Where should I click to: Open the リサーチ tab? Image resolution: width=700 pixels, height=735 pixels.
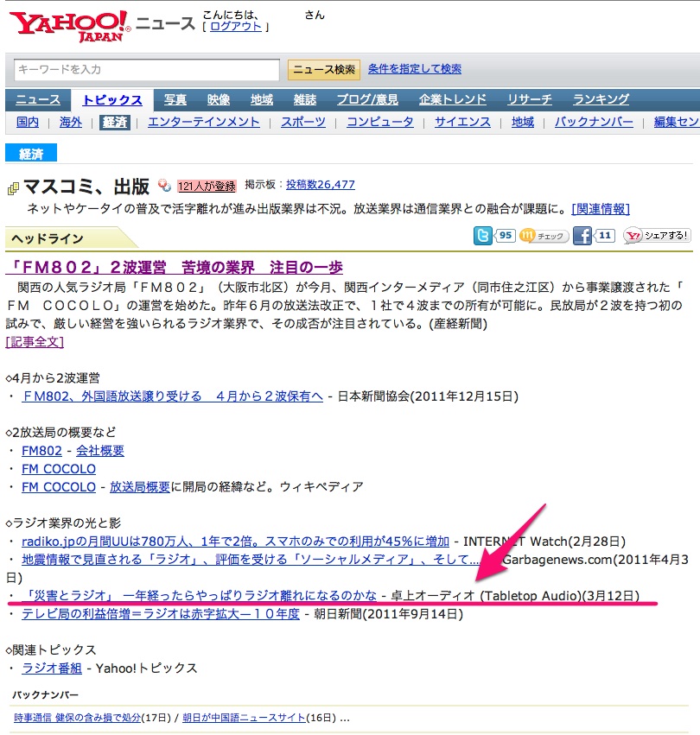(x=529, y=99)
